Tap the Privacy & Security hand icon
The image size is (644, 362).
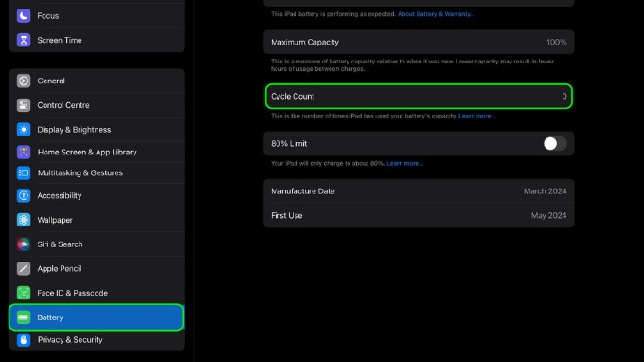point(24,340)
